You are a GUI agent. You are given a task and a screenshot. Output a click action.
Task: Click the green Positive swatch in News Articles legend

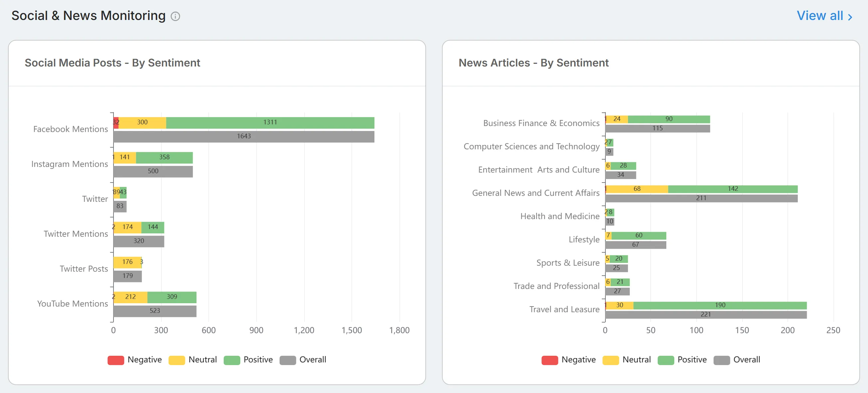[x=666, y=360]
